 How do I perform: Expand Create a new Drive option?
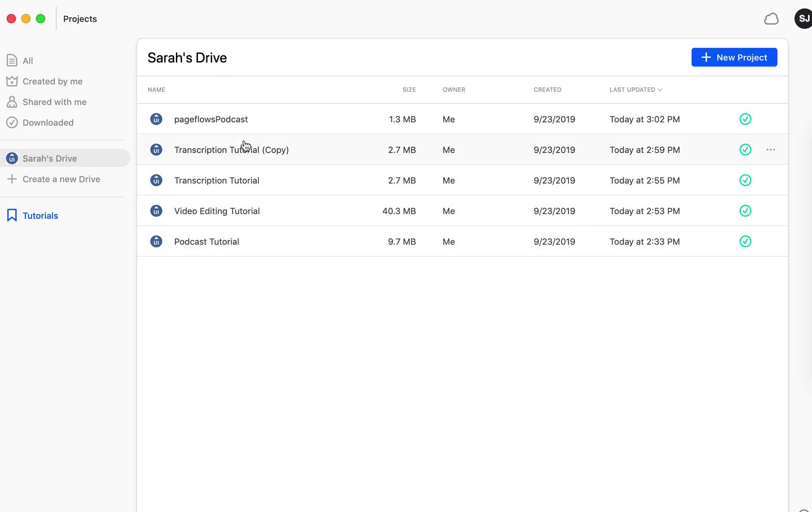(x=61, y=179)
